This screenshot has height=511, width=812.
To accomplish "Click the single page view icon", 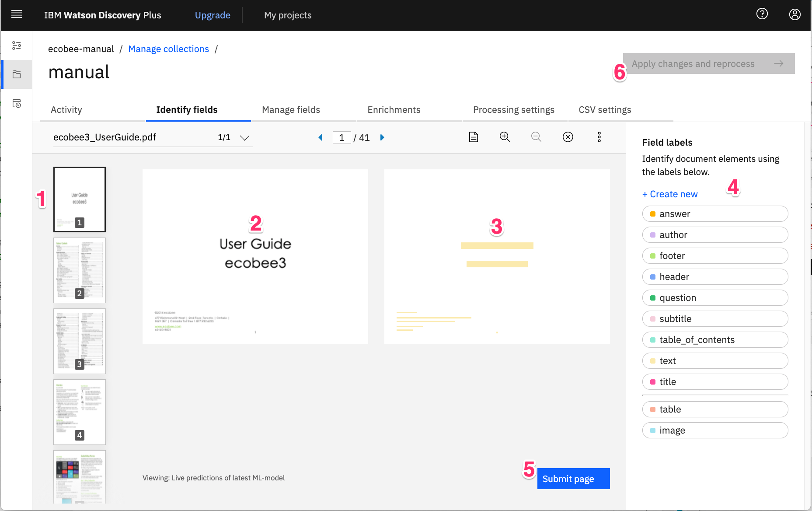I will point(474,137).
